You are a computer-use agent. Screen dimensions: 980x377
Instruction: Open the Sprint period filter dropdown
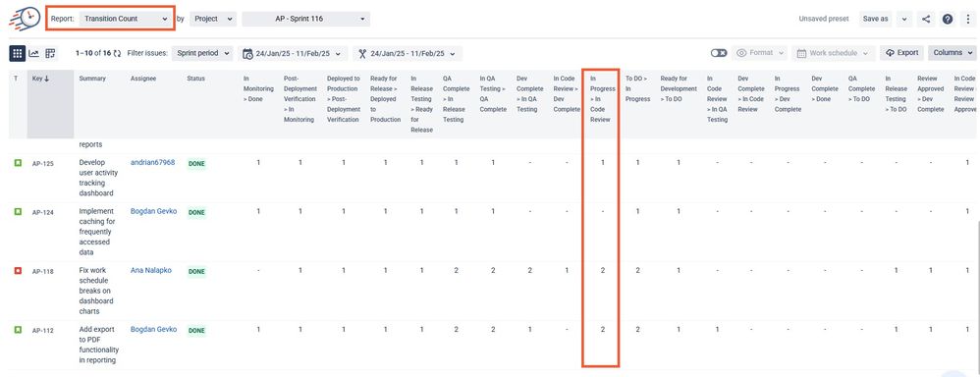(x=202, y=53)
